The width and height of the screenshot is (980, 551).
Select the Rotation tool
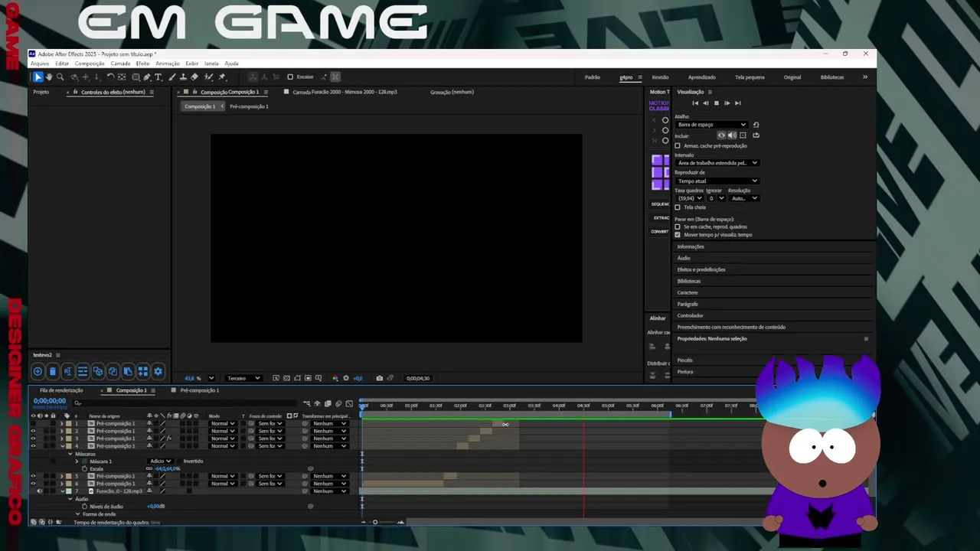(110, 77)
